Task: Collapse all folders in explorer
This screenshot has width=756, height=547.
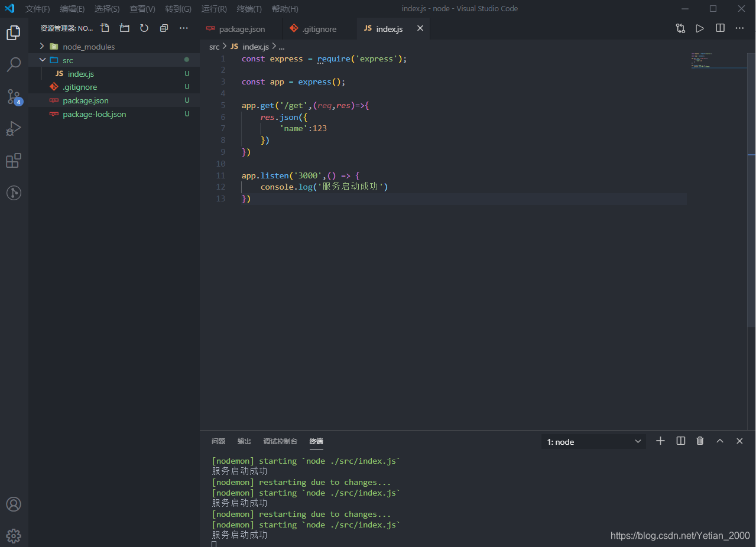Action: tap(164, 28)
